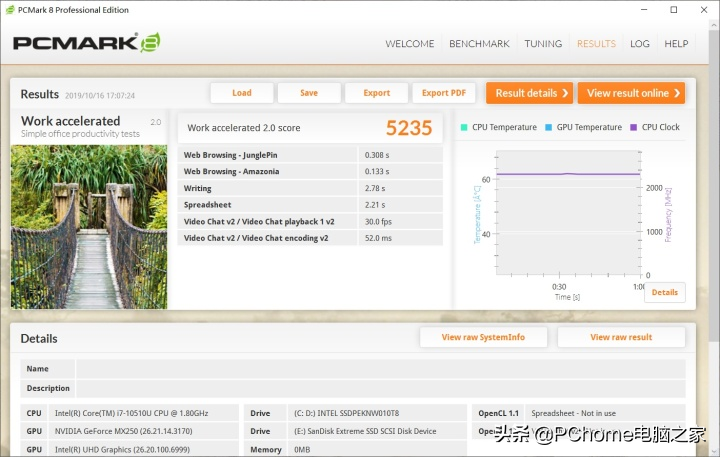This screenshot has height=457, width=720.
Task: Click the Export button
Action: click(377, 93)
